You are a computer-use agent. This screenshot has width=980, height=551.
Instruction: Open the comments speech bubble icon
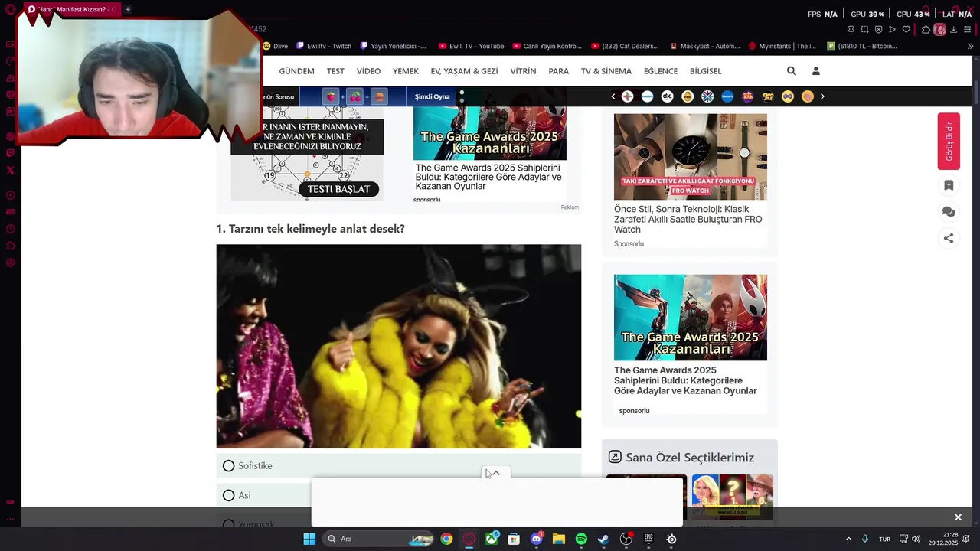pos(949,212)
